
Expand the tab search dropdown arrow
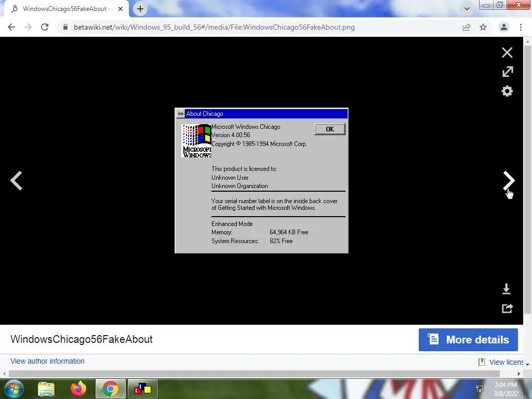pyautogui.click(x=467, y=9)
